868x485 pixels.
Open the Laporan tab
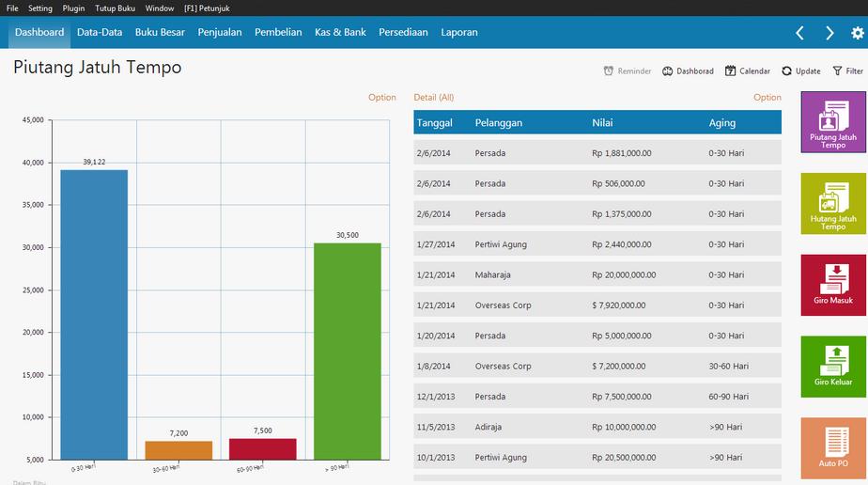[x=458, y=32]
